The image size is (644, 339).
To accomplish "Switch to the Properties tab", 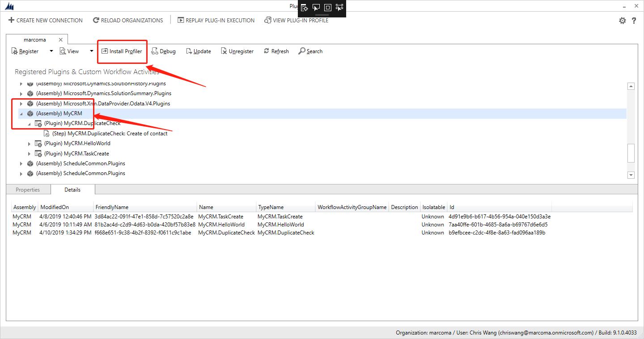I will click(28, 190).
